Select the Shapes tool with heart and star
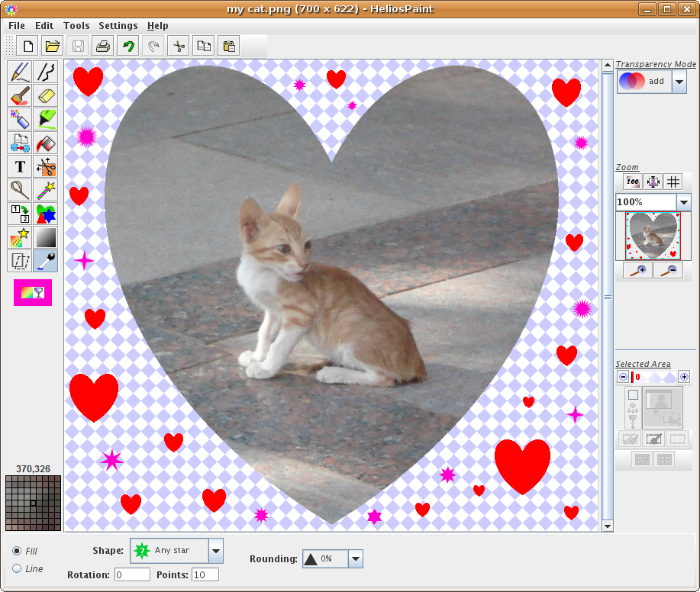 (x=46, y=214)
